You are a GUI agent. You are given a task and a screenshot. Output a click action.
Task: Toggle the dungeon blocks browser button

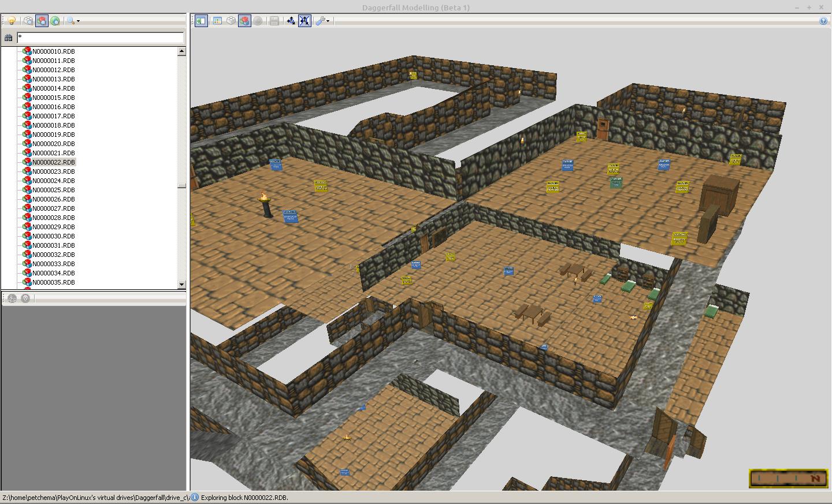pos(42,21)
